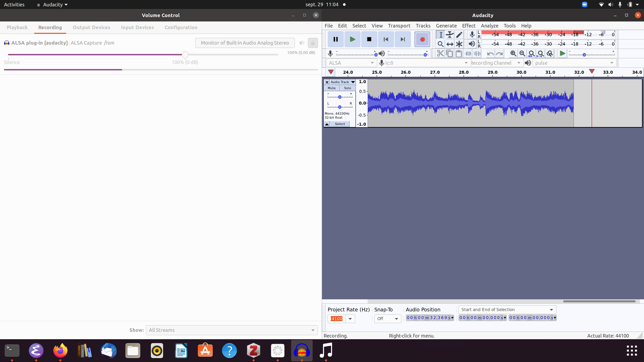Select the Envelope tool

pyautogui.click(x=450, y=35)
